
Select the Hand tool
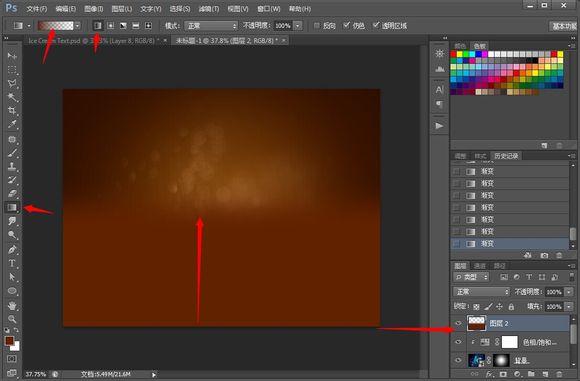(12, 306)
